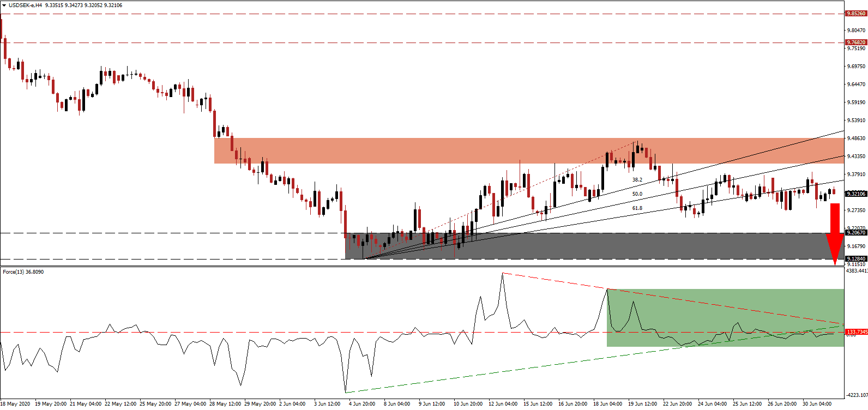Select the 61.8 Fibonacci fan label
The image size is (868, 410).
pyautogui.click(x=637, y=208)
